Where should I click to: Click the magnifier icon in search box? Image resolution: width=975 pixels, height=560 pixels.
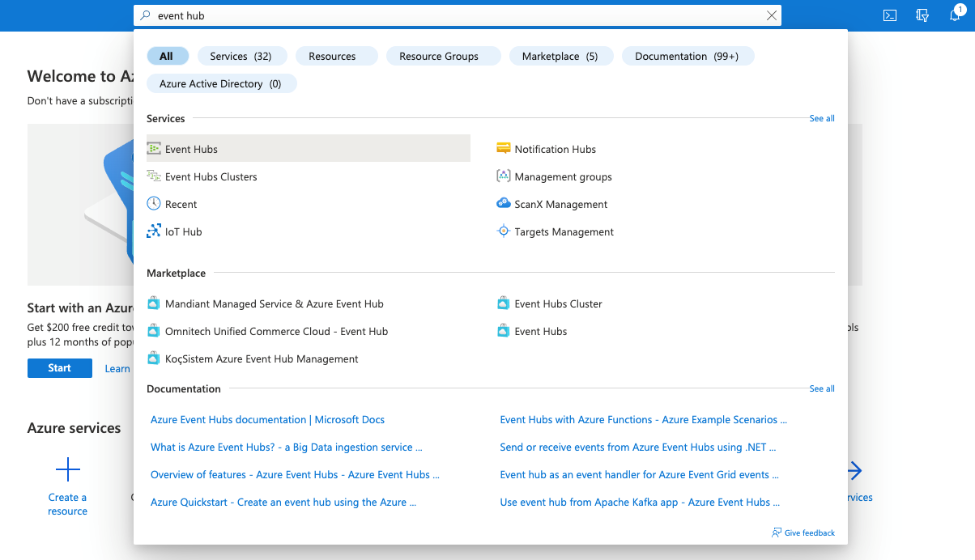[145, 15]
